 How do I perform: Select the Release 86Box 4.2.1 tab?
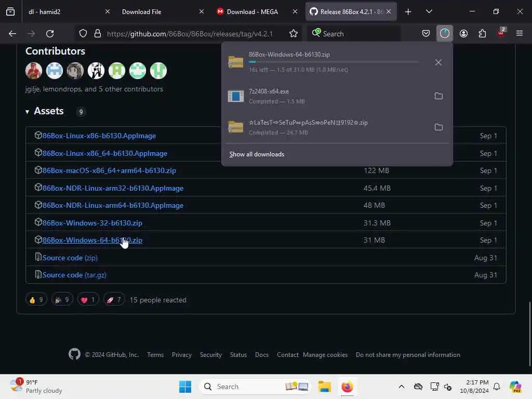coord(351,12)
